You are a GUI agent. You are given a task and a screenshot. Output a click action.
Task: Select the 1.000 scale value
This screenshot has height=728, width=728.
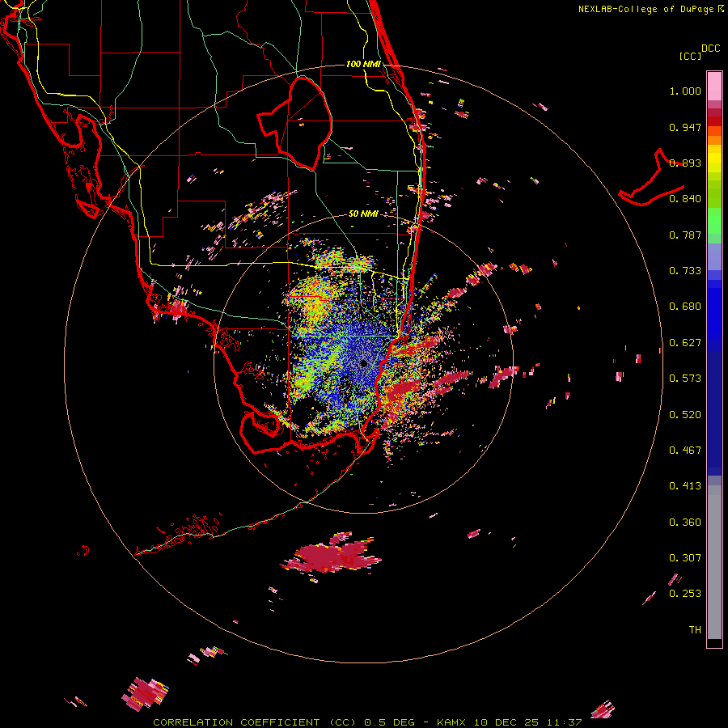[685, 91]
